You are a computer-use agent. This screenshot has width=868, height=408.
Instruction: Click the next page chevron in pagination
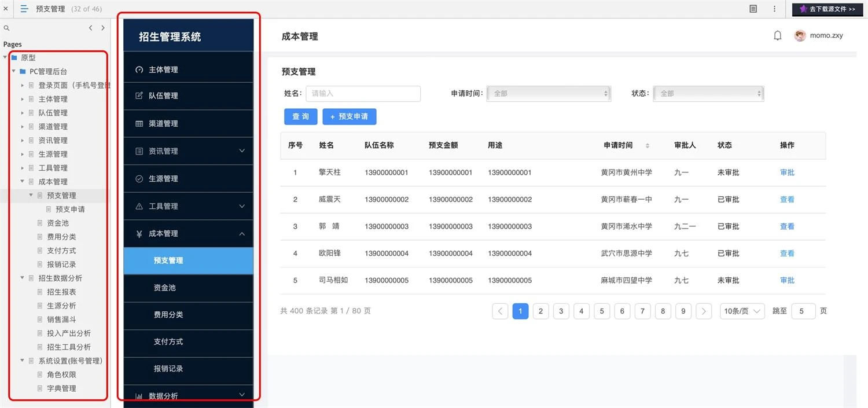click(x=704, y=311)
